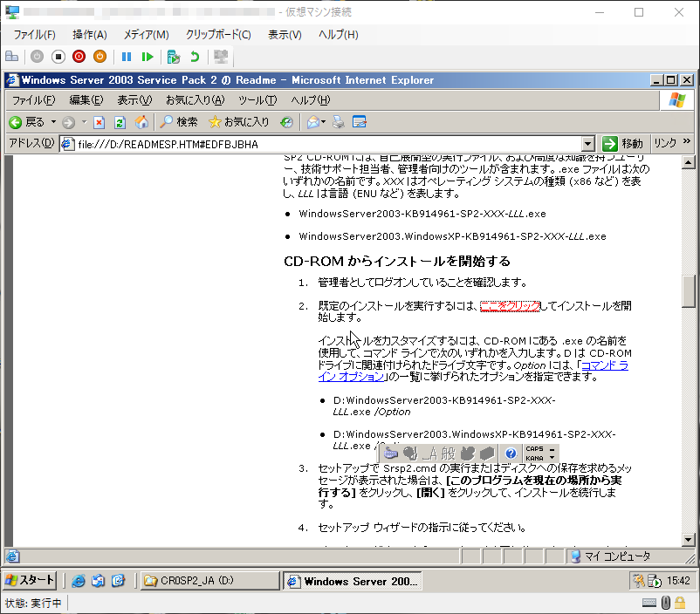Open the VM クリップボード(C) menu
Image resolution: width=700 pixels, height=614 pixels.
[x=218, y=34]
